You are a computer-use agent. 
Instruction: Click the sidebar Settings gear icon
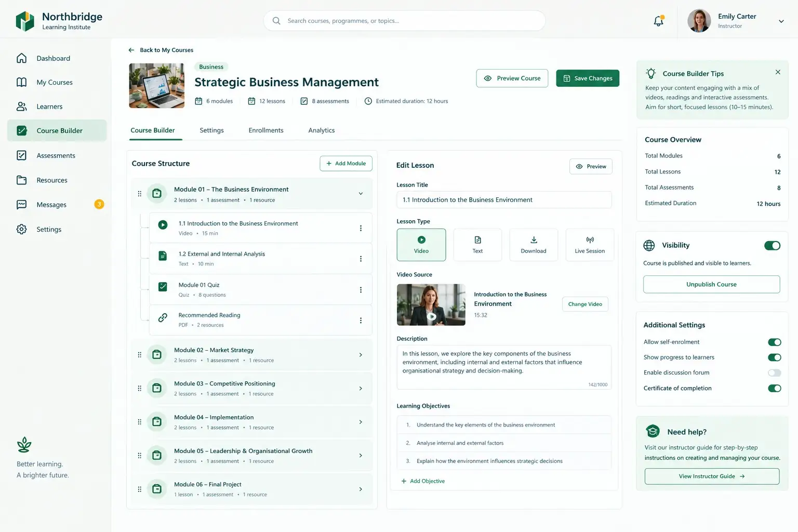[x=21, y=229]
